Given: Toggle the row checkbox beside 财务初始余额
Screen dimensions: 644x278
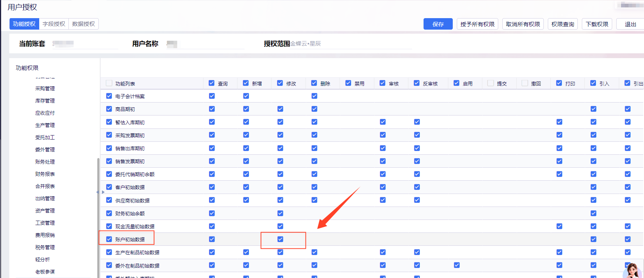Looking at the screenshot, I should coord(109,213).
